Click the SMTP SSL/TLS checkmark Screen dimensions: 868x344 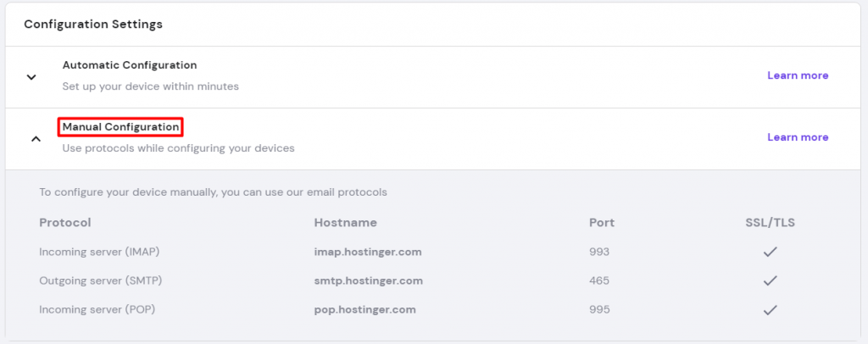pyautogui.click(x=770, y=280)
